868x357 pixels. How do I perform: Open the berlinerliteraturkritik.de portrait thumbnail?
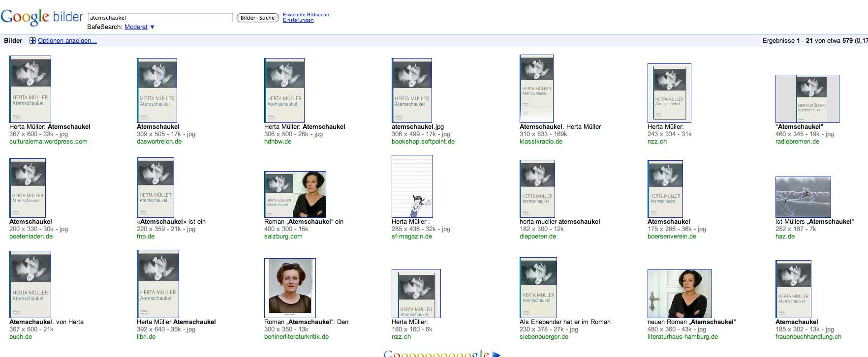pyautogui.click(x=290, y=288)
